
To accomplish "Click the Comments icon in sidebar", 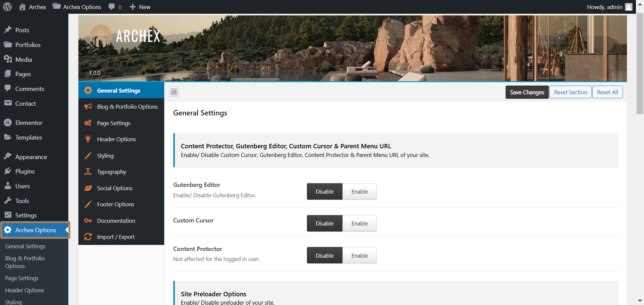I will pos(8,89).
